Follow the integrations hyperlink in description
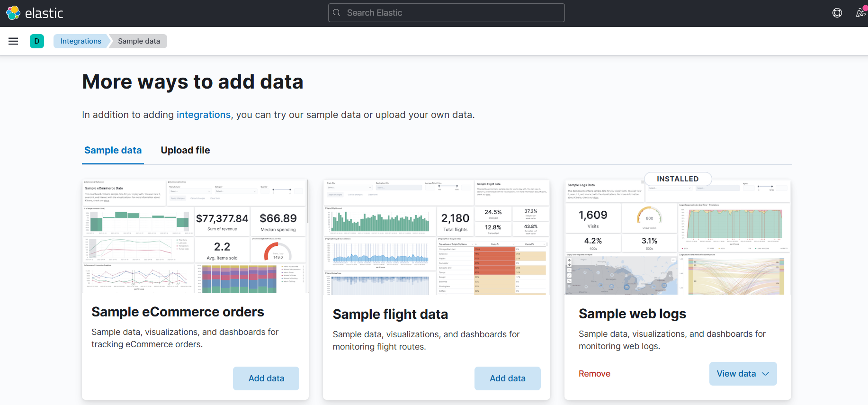The image size is (868, 405). [203, 115]
